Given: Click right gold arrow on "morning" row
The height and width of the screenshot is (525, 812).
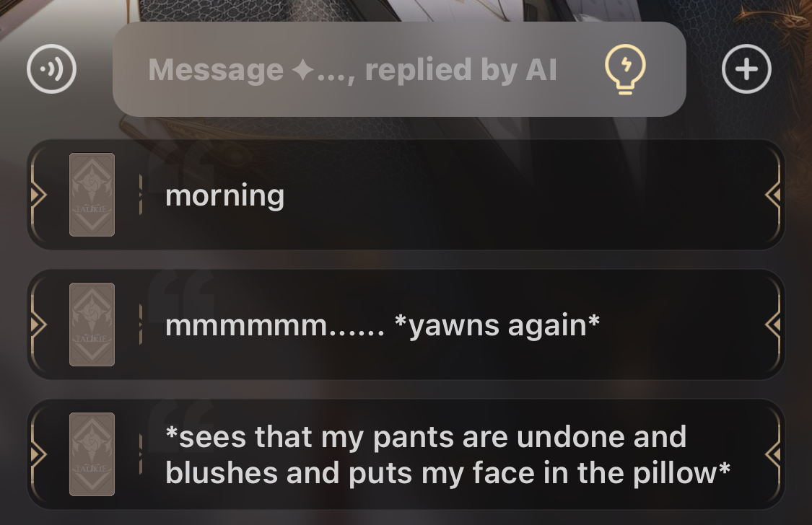Looking at the screenshot, I should (773, 195).
